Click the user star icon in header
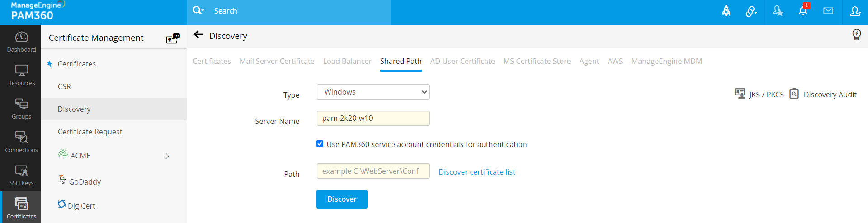 coord(778,11)
